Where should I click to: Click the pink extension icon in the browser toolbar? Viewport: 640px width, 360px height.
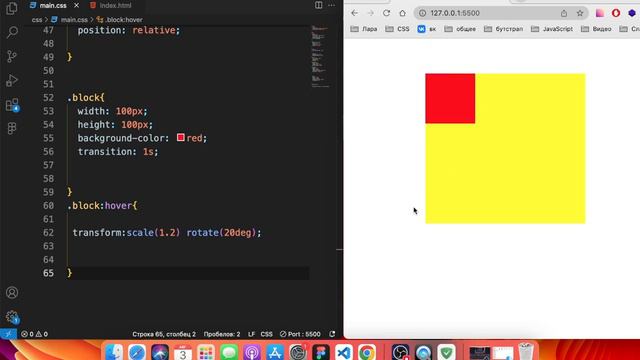[x=600, y=13]
